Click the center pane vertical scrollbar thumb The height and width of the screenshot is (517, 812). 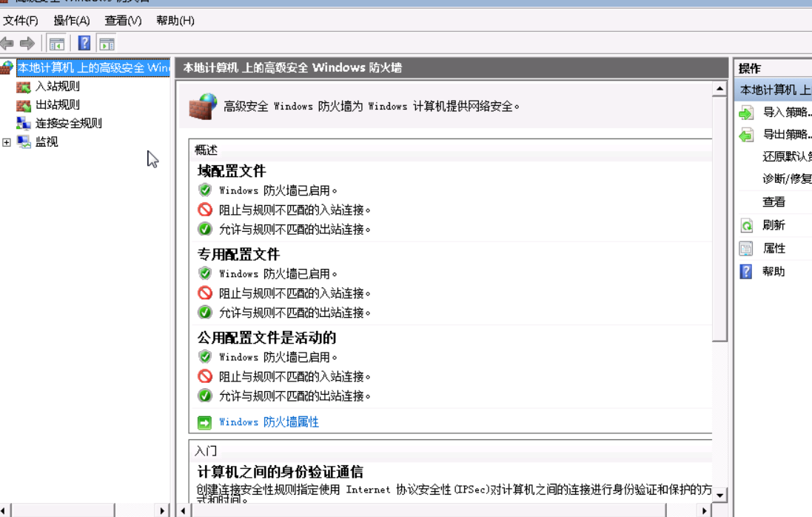(x=719, y=219)
